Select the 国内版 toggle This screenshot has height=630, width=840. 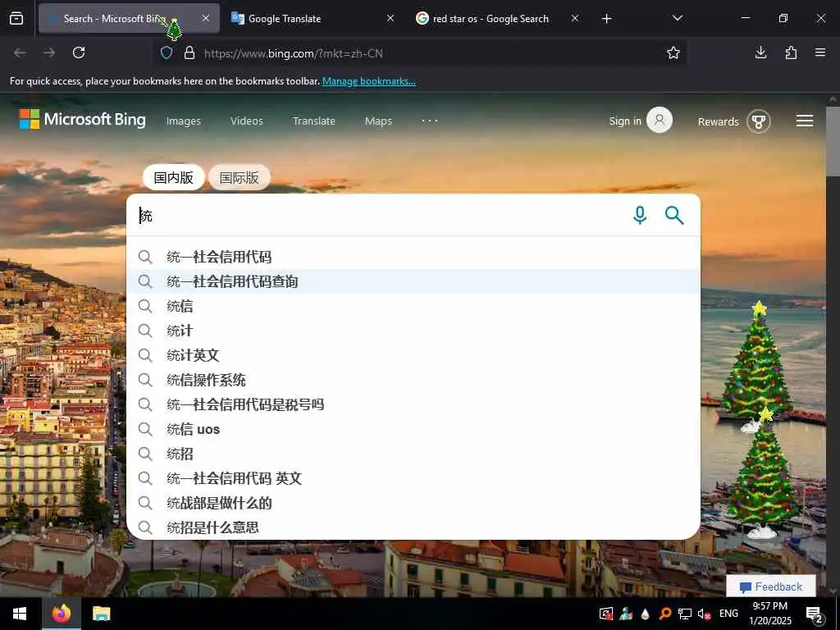[174, 177]
